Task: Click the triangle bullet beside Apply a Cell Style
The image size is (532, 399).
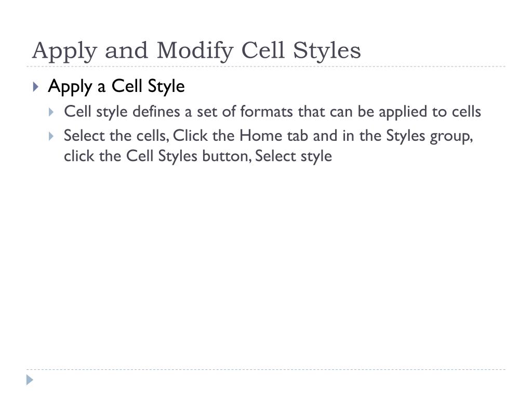Action: [36, 87]
